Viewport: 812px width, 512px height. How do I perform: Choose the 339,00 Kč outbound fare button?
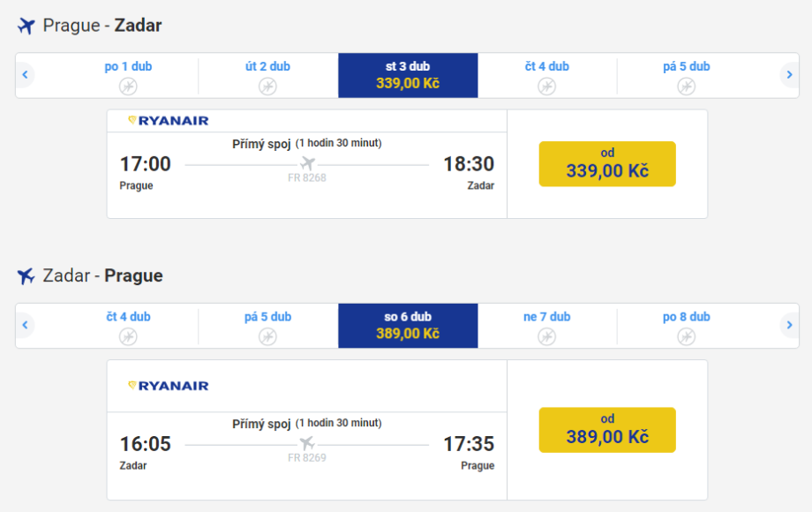[x=607, y=163]
